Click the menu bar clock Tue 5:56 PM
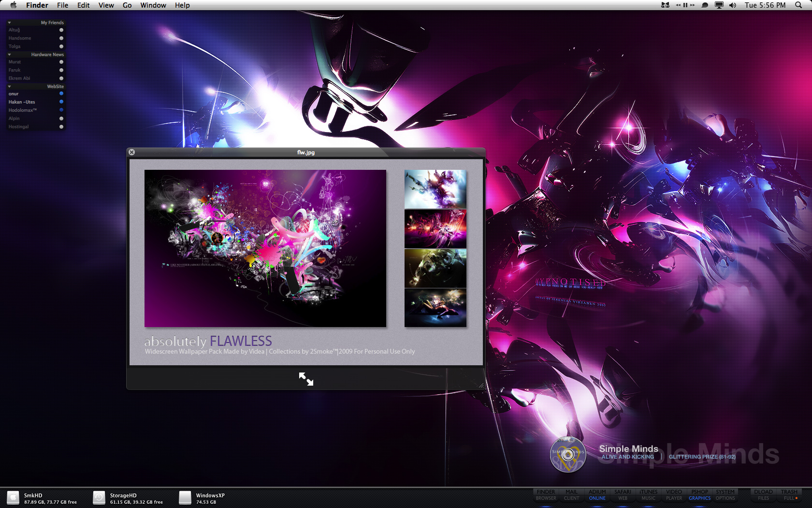The height and width of the screenshot is (508, 812). (765, 5)
